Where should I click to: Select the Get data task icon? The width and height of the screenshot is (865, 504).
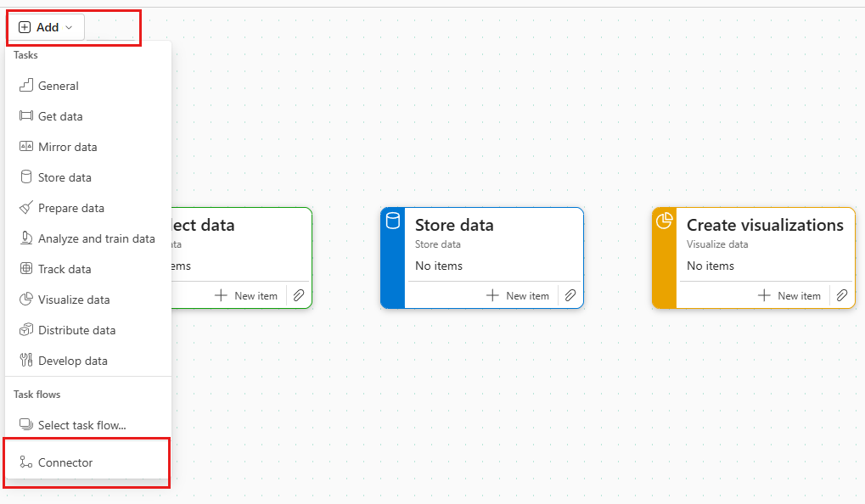click(25, 116)
